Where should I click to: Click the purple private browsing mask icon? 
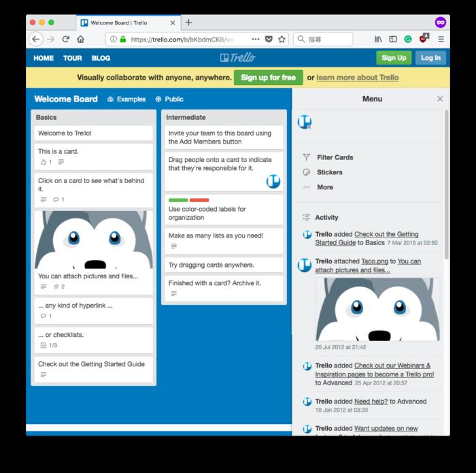441,22
